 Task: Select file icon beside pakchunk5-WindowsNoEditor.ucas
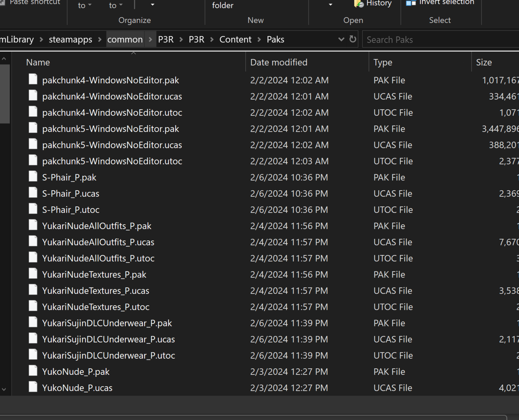(33, 144)
